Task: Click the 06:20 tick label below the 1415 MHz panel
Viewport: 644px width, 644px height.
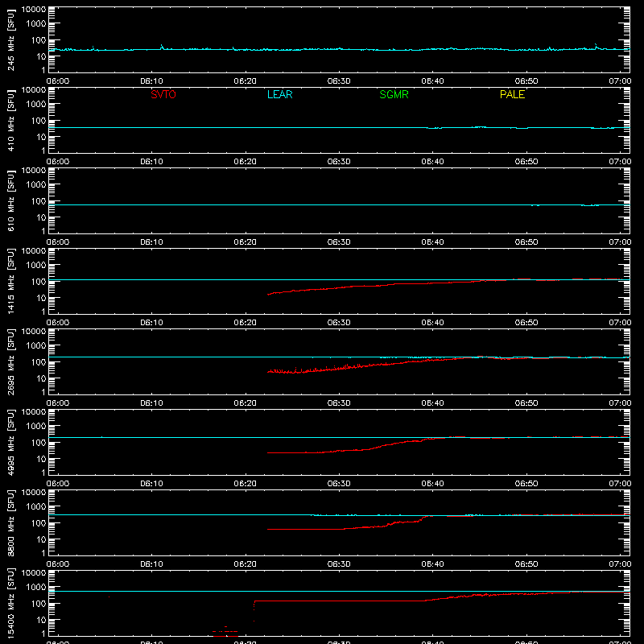Action: coord(246,323)
